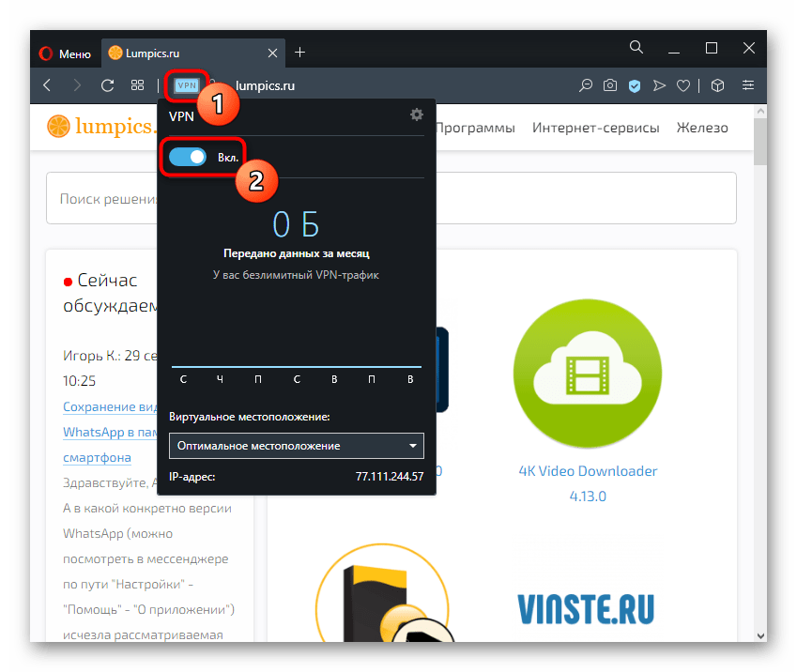Open VPN settings gear icon
Viewport: 797px width, 672px height.
coord(417,115)
